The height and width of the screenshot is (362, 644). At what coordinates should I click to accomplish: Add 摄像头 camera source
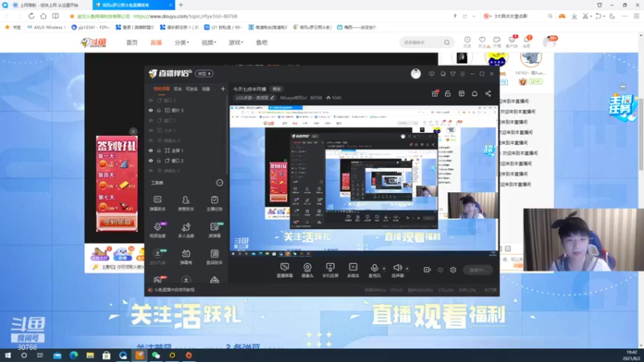pyautogui.click(x=308, y=270)
